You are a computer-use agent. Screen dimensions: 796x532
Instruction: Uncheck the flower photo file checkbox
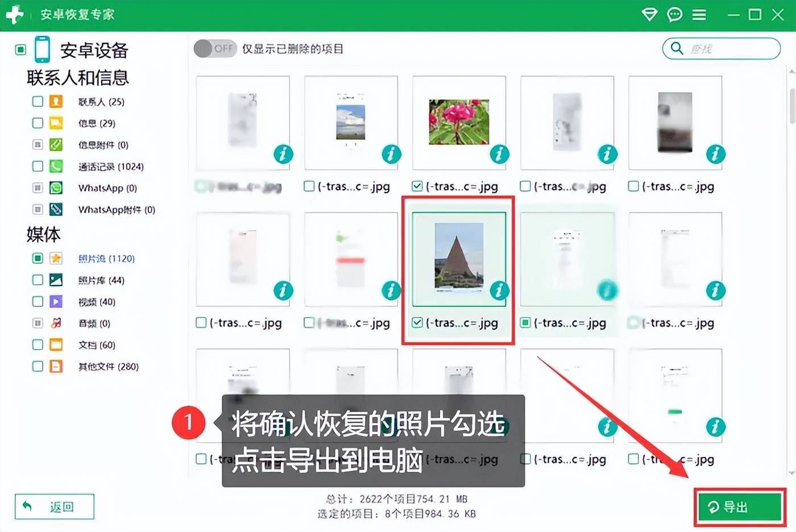(x=417, y=186)
